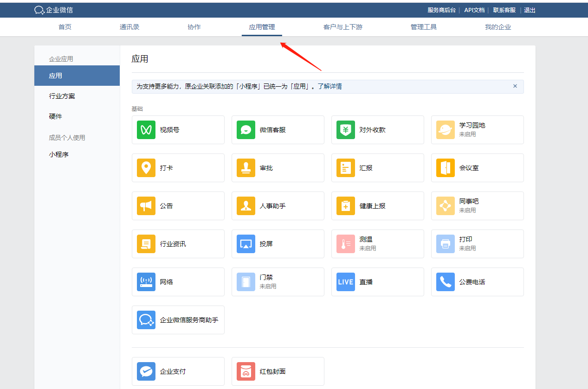Open the 审批 stamp icon
The height and width of the screenshot is (389, 588).
point(246,168)
